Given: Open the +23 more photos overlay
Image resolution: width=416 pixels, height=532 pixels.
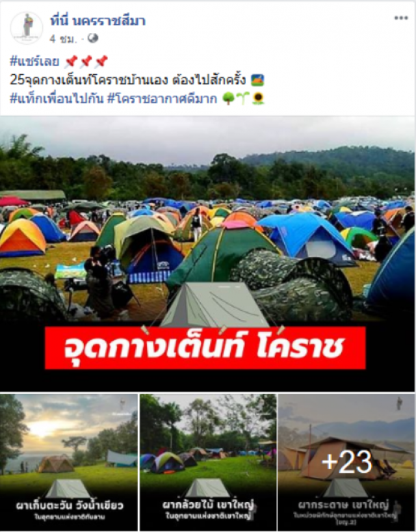Looking at the screenshot, I should click(x=346, y=462).
